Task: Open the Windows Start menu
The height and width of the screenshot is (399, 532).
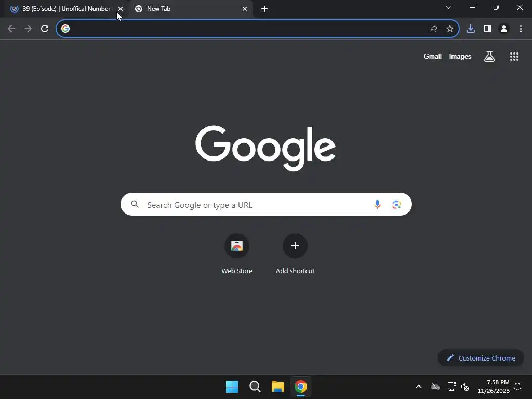Action: [x=232, y=387]
